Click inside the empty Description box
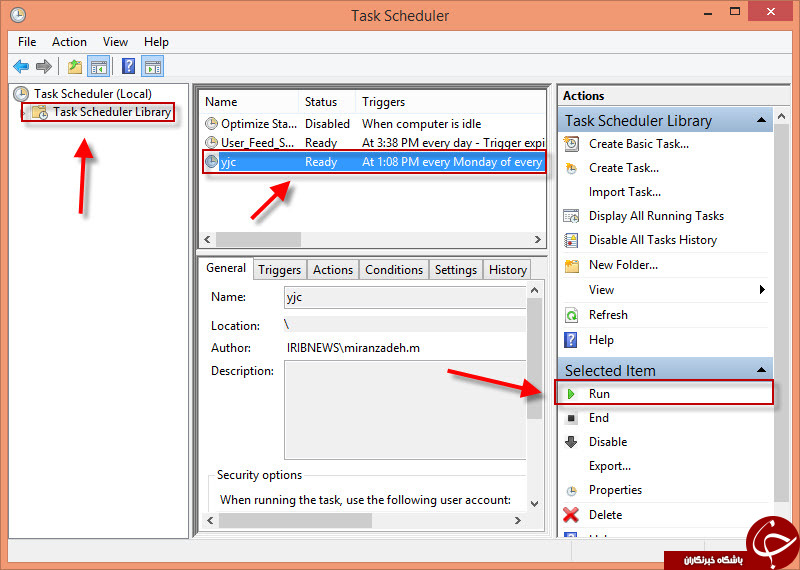Image resolution: width=800 pixels, height=570 pixels. [405, 410]
